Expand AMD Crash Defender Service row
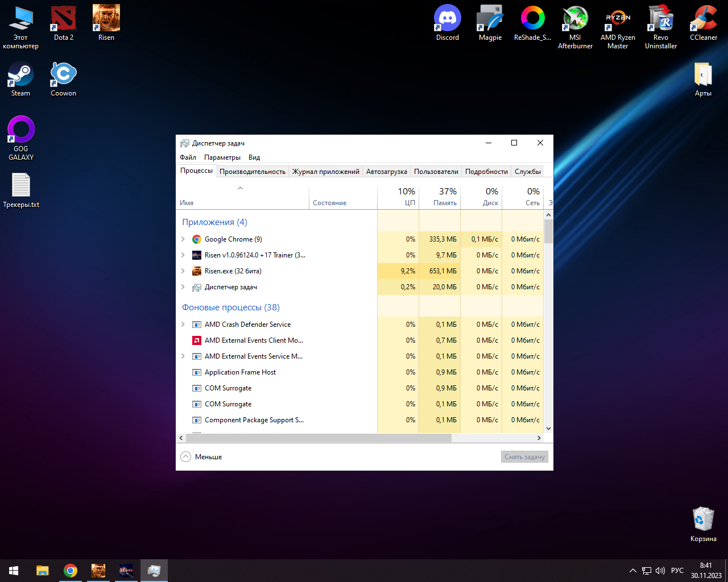 (183, 325)
